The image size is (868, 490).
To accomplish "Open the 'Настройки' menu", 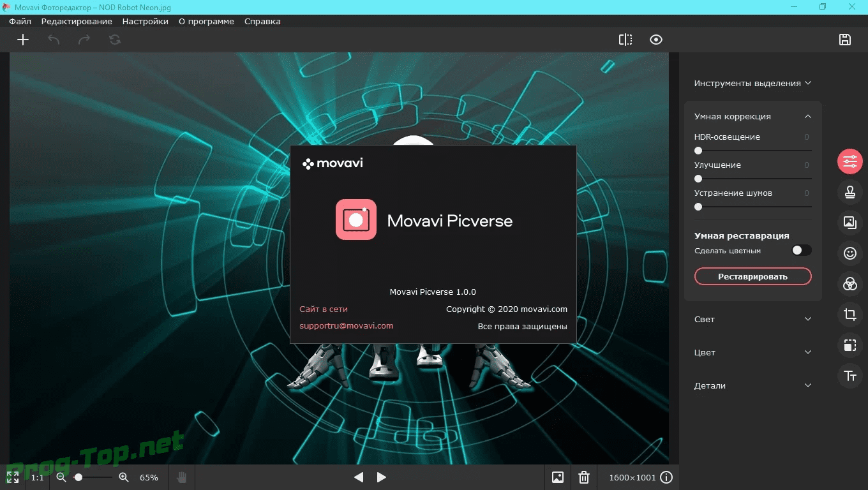I will point(145,21).
